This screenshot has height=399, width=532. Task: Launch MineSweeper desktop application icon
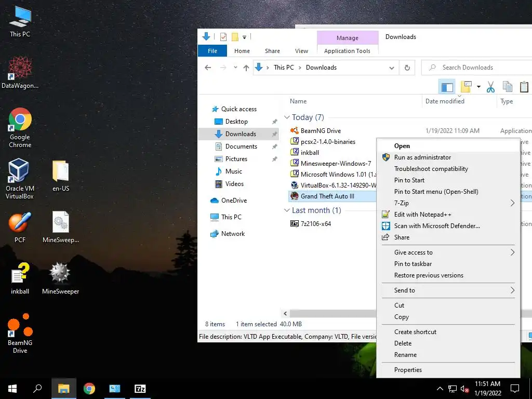[x=61, y=278]
